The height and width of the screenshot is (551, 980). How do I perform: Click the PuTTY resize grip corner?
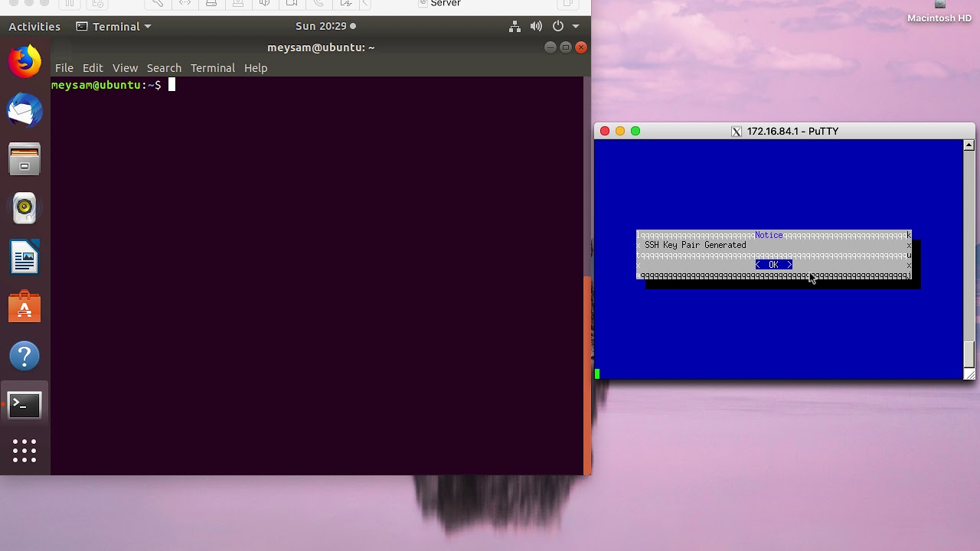(x=969, y=374)
